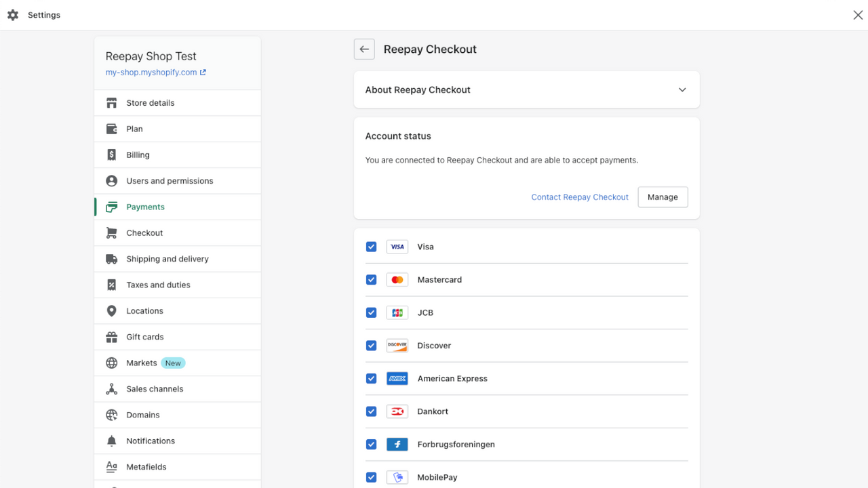The height and width of the screenshot is (488, 868).
Task: Uncheck the American Express checkbox
Action: pyautogui.click(x=371, y=379)
